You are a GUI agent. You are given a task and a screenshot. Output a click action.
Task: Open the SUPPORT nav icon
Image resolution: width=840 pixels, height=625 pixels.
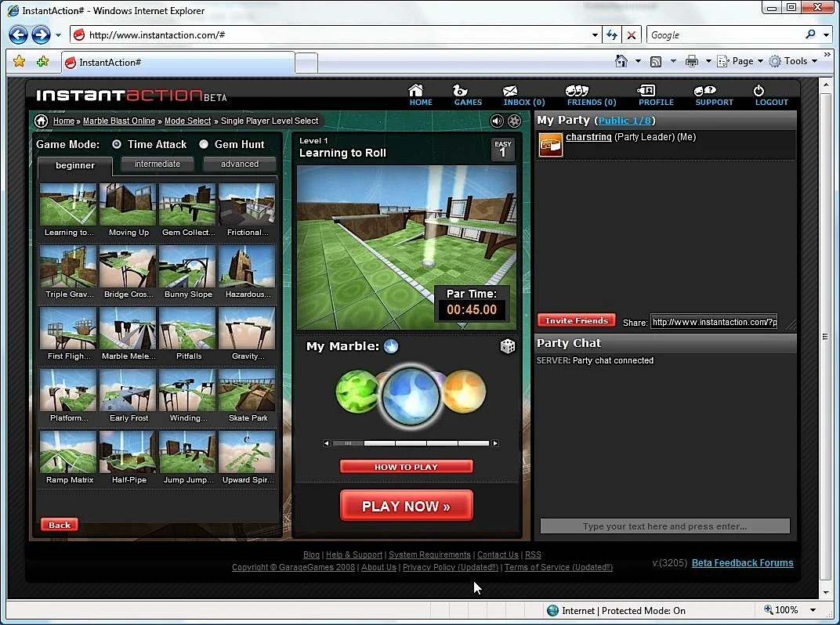pyautogui.click(x=704, y=90)
